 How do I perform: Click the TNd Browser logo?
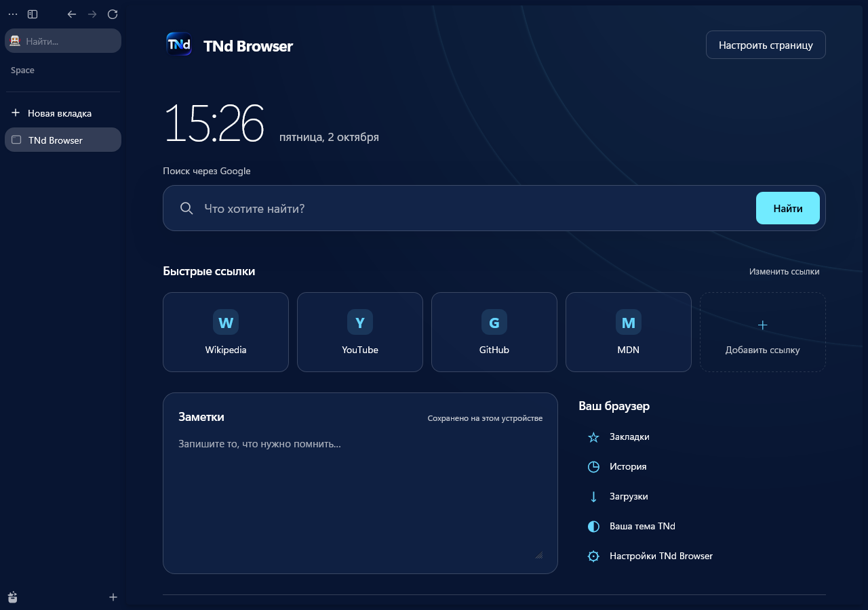(x=179, y=44)
